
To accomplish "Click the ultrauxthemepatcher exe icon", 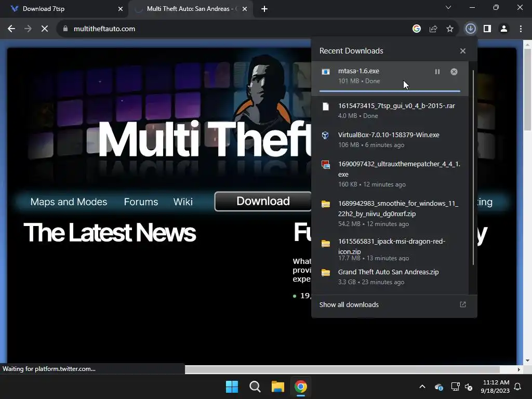I will (326, 165).
